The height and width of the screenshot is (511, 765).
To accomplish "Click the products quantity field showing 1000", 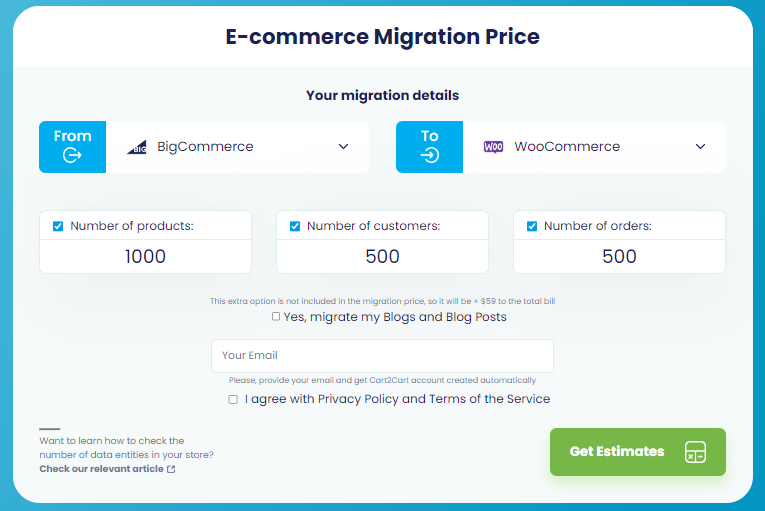I will (145, 257).
